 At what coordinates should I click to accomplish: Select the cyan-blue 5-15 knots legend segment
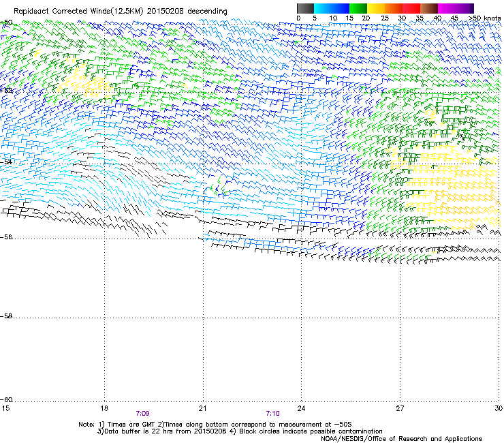tap(332, 8)
